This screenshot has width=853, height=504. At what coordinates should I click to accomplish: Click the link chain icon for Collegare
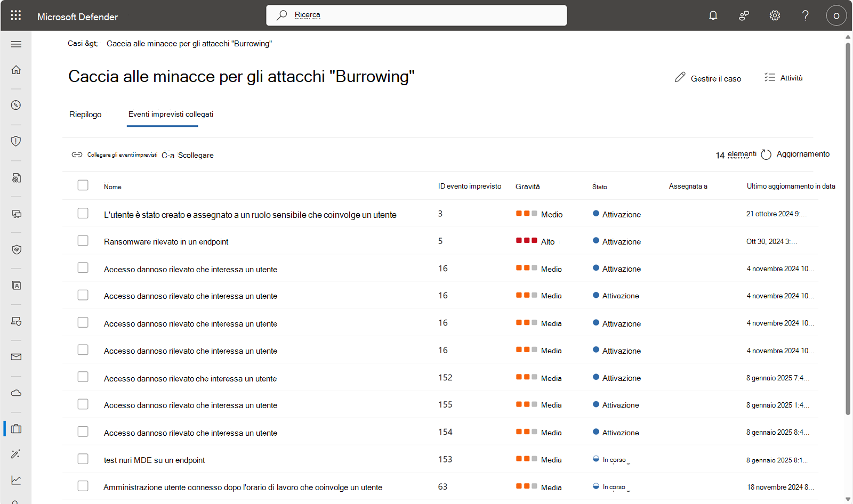click(77, 155)
